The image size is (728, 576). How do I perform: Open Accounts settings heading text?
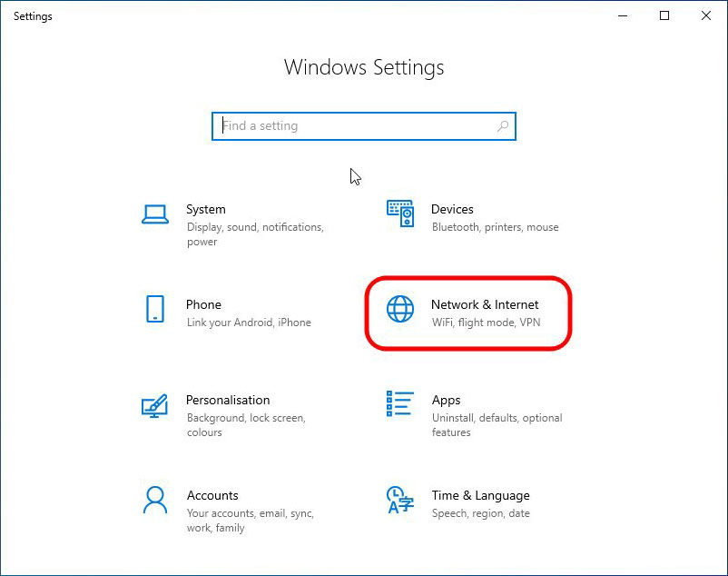pyautogui.click(x=212, y=495)
